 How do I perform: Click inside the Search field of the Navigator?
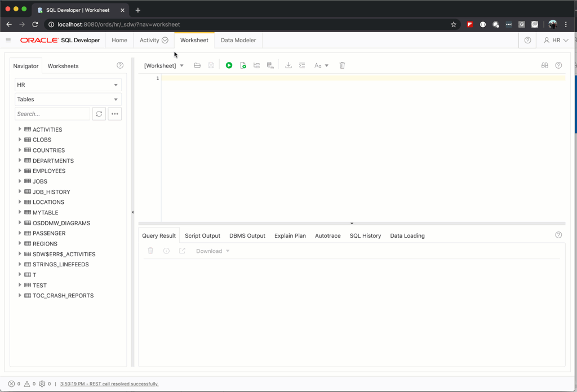pyautogui.click(x=51, y=114)
